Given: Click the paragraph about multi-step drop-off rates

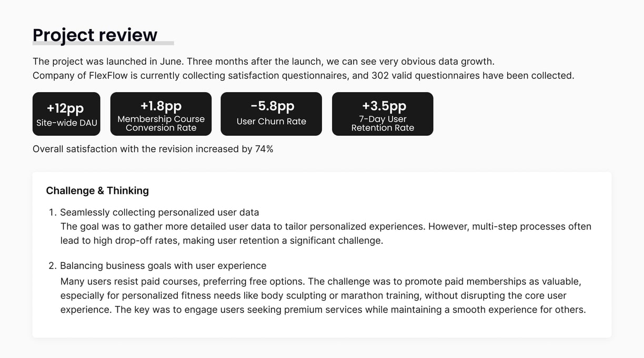Looking at the screenshot, I should click(x=325, y=233).
